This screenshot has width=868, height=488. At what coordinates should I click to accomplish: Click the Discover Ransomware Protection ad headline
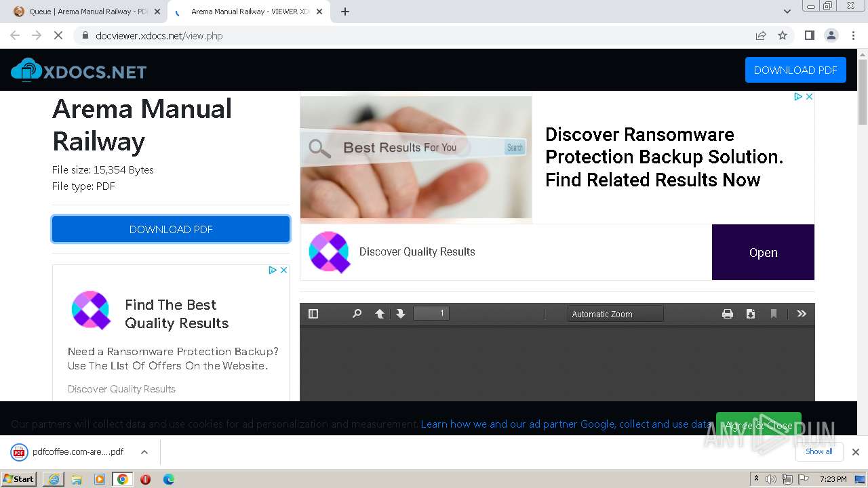click(664, 157)
